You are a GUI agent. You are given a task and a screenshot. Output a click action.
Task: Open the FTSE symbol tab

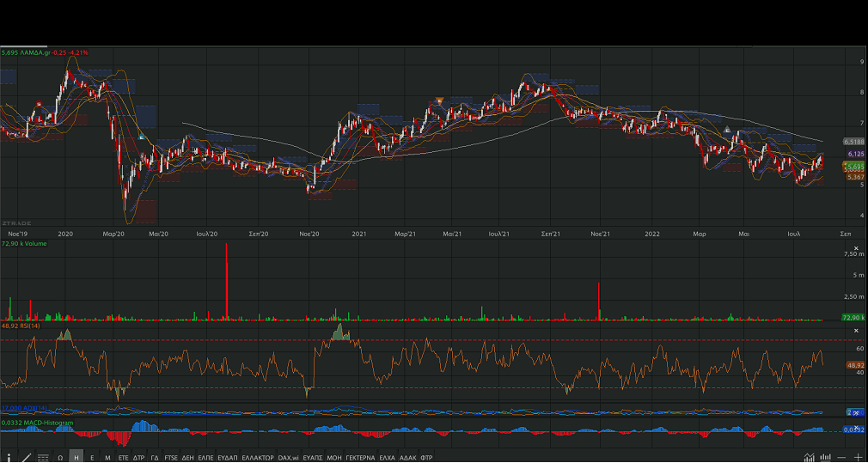click(171, 458)
